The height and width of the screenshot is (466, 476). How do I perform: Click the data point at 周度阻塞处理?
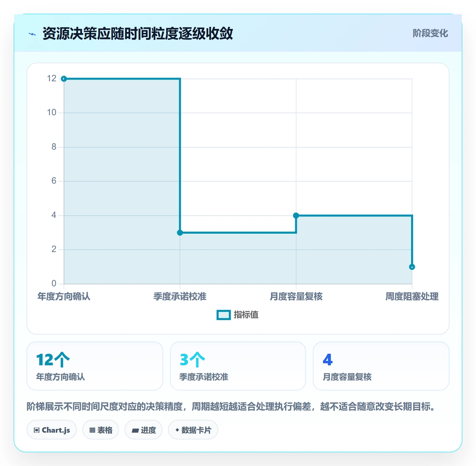412,267
